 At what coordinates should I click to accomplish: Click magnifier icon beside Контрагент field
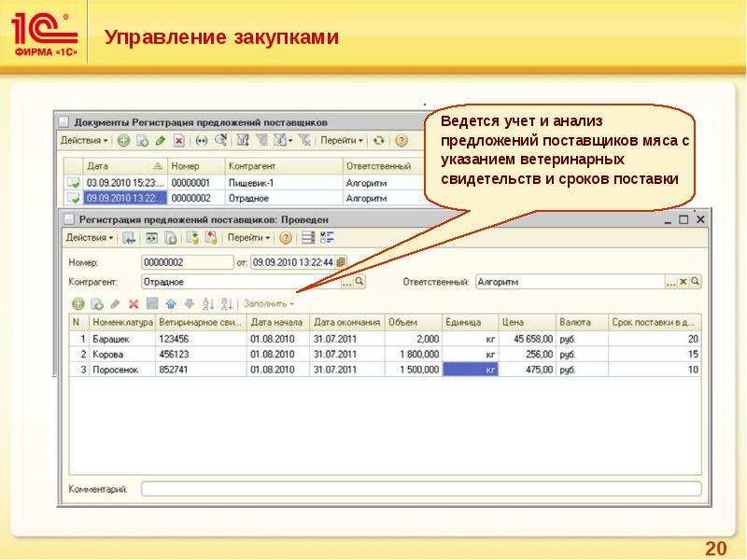[359, 281]
